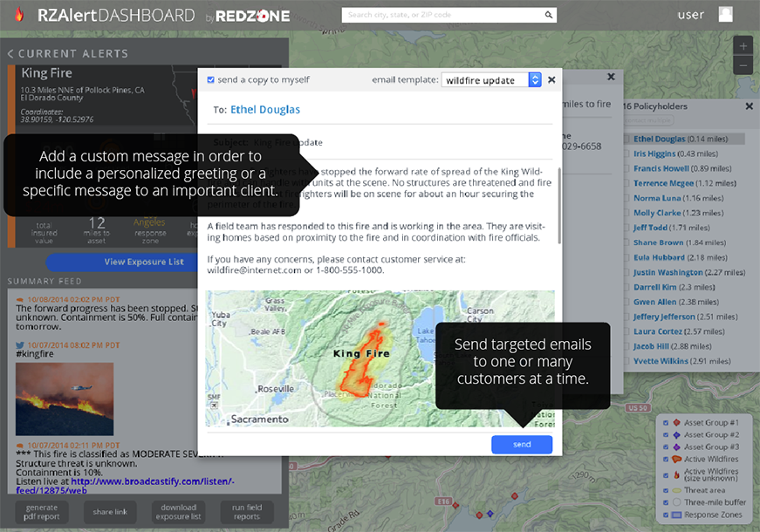This screenshot has height=532, width=760.
Task: Click the wildfire update template stepper arrows
Action: click(x=535, y=80)
